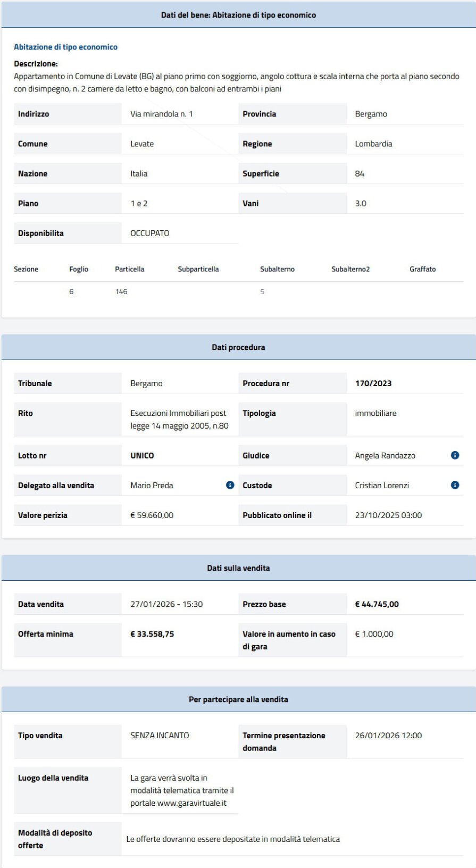Screen dimensions: 476x868
Task: Collapse the 'Dati procedura' section header
Action: [x=238, y=347]
